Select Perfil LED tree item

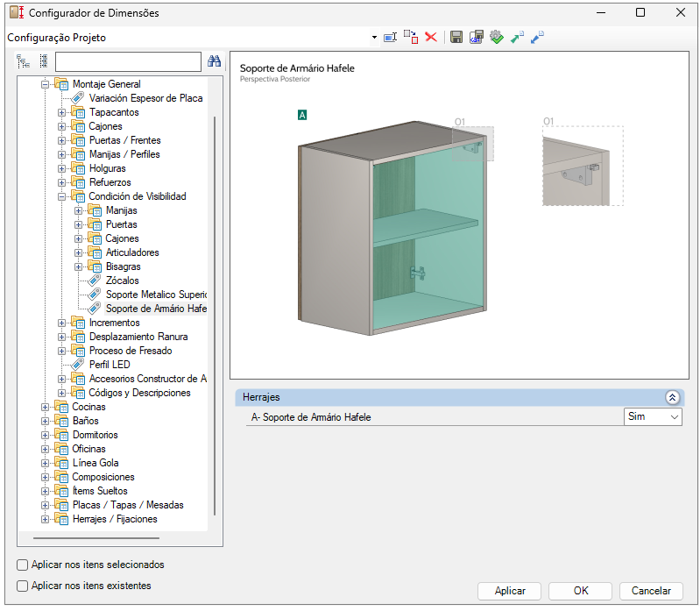click(110, 365)
